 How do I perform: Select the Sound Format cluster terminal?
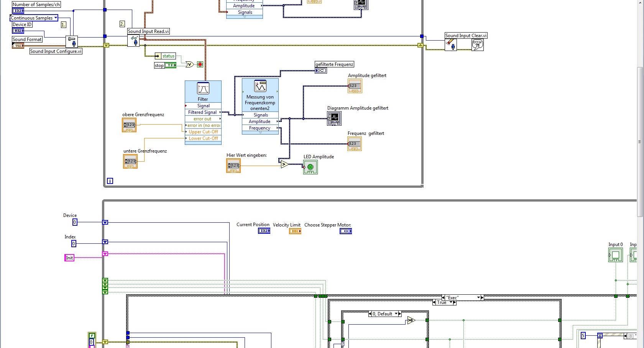pyautogui.click(x=18, y=46)
